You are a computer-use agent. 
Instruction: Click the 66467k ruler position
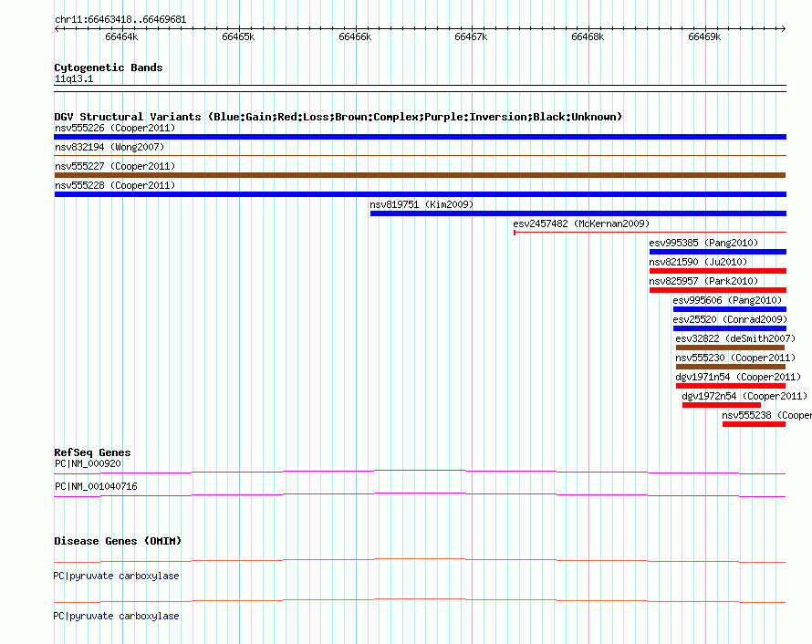point(471,36)
